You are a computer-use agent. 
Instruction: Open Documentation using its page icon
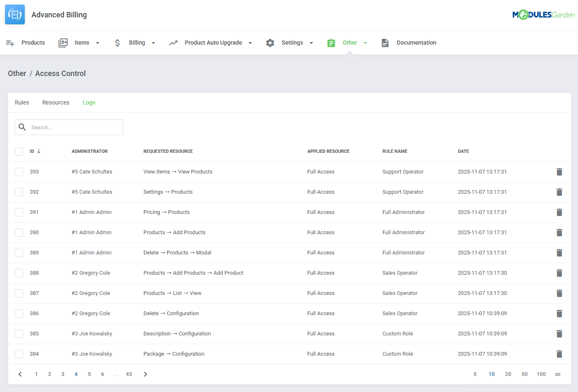tap(385, 43)
